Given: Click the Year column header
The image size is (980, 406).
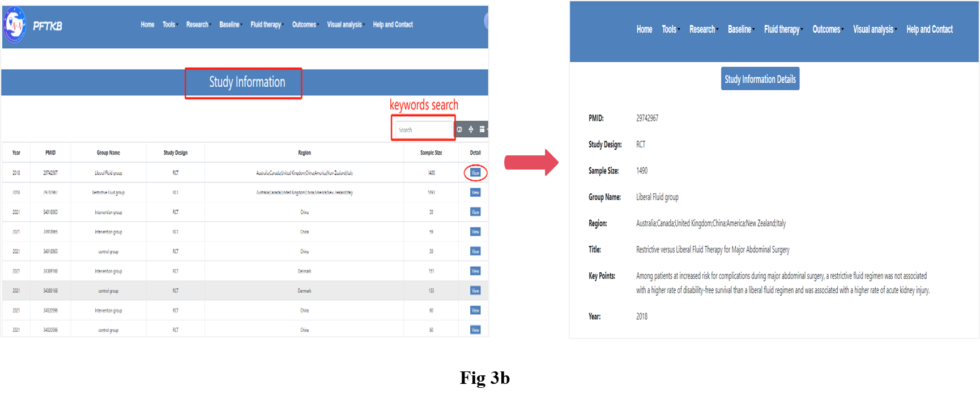Looking at the screenshot, I should [x=16, y=153].
